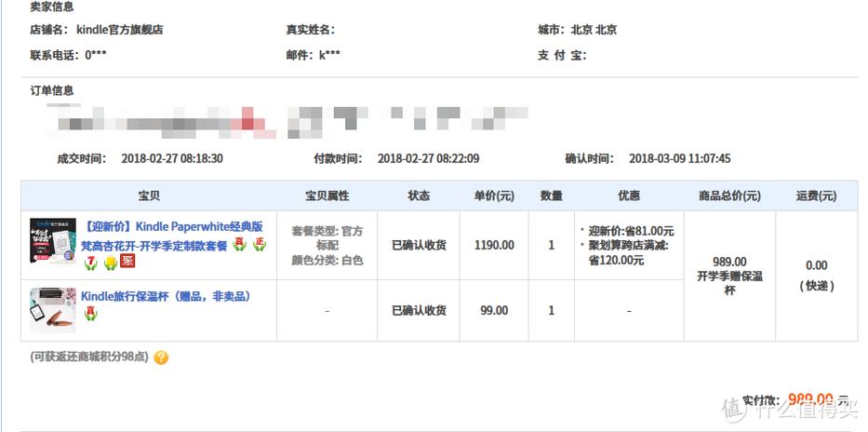Click the 付款时间 2018-02-27 08:22:09 value
Image resolution: width=868 pixels, height=432 pixels.
pos(429,159)
